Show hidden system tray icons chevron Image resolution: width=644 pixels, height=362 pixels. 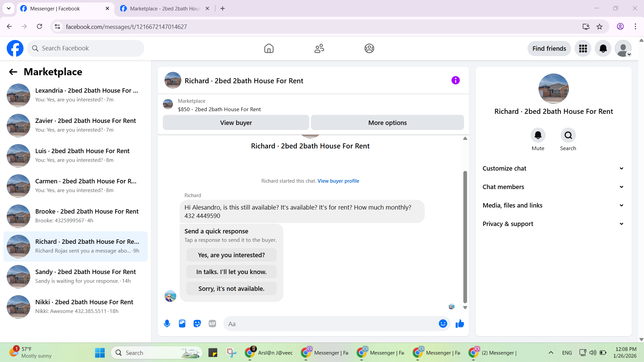tap(551, 353)
